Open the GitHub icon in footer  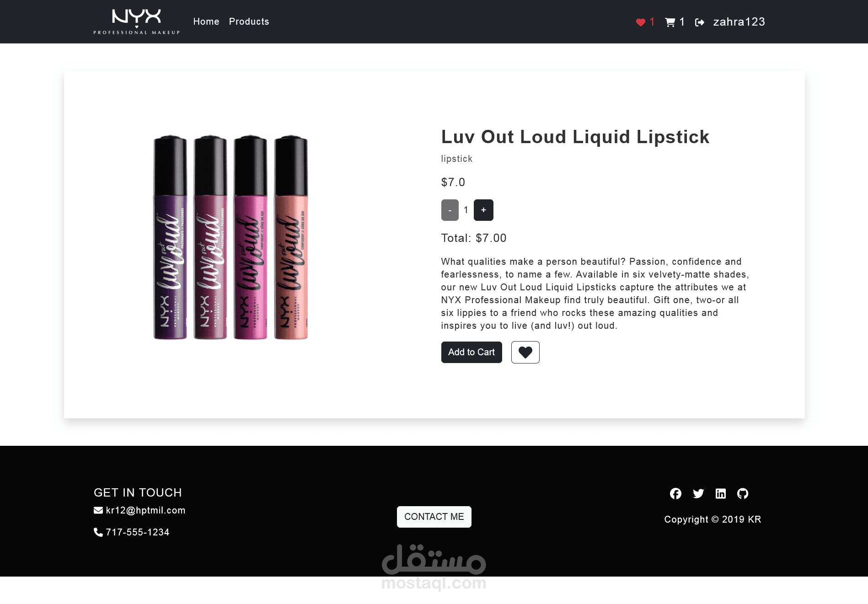tap(743, 493)
